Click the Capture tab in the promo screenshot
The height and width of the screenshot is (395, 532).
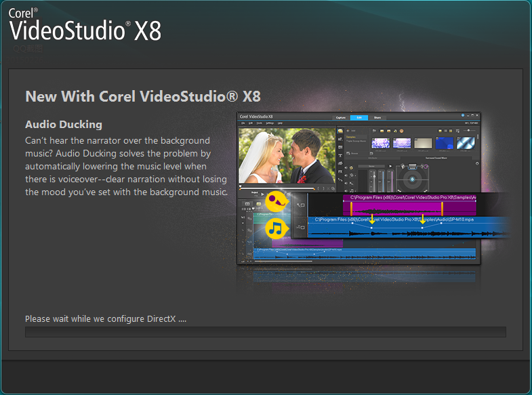(341, 117)
